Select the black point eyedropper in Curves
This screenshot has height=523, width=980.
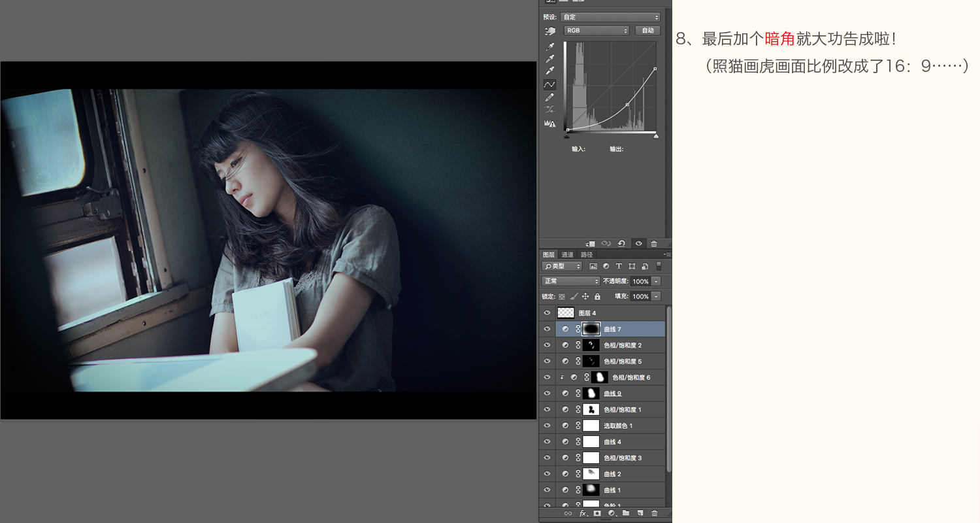point(550,46)
